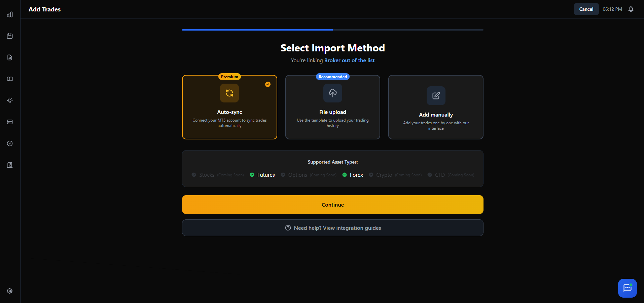Click the notification bell icon
Viewport: 644px width, 303px height.
pos(631,9)
